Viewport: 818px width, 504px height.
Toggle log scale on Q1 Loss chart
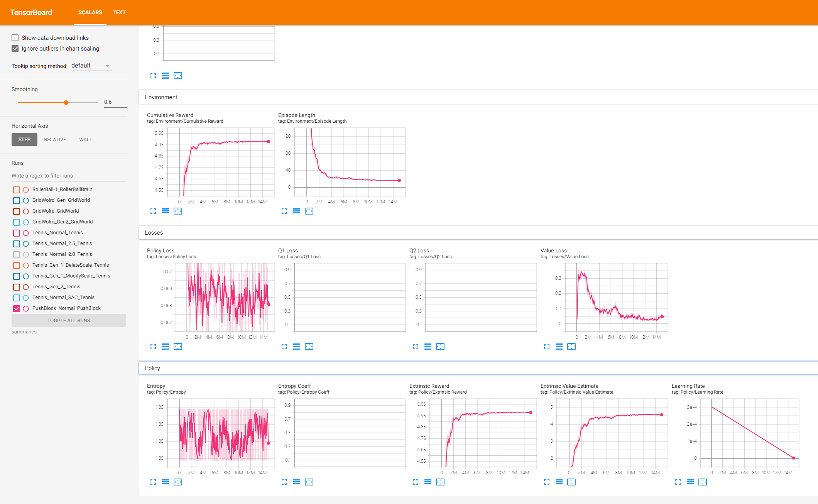[297, 347]
